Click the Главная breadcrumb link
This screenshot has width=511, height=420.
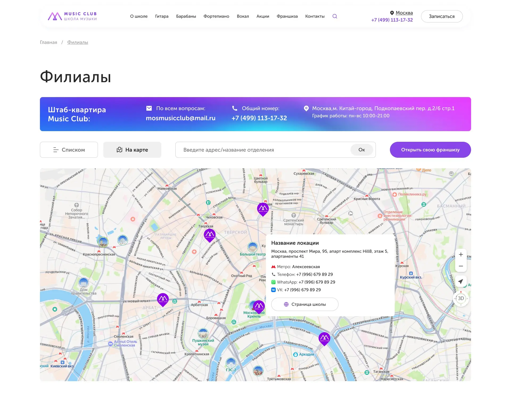click(48, 42)
